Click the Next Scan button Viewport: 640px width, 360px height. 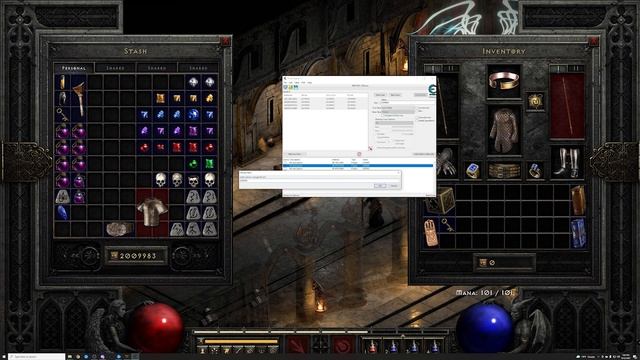click(x=396, y=95)
